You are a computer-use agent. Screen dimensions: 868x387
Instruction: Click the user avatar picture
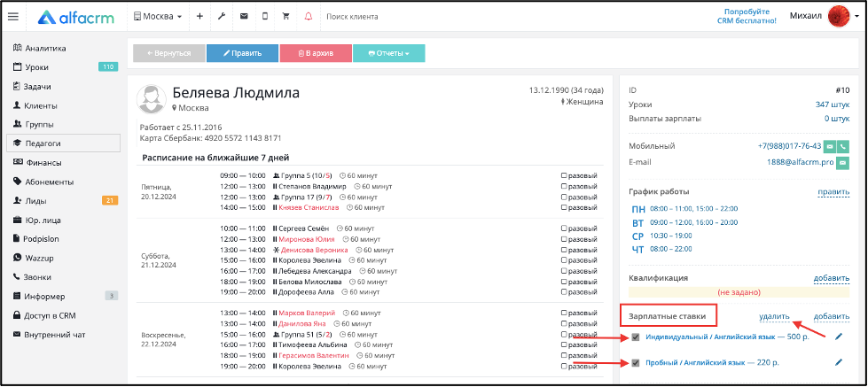click(x=839, y=16)
